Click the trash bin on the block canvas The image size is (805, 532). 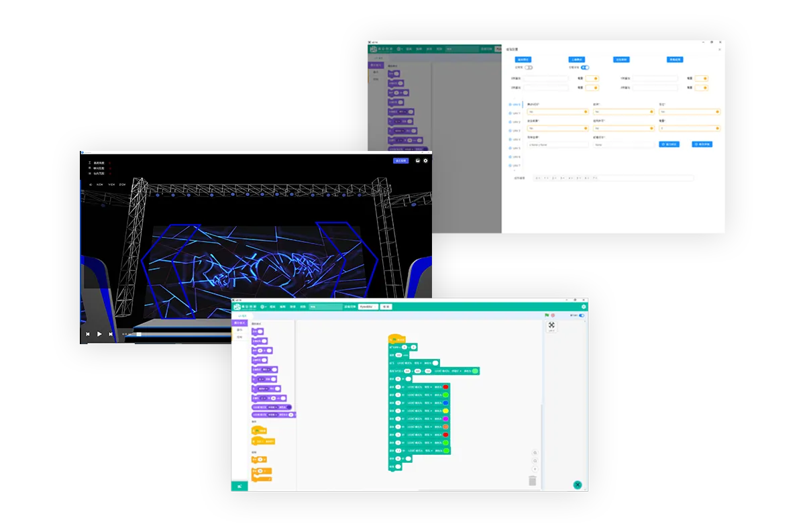tap(532, 480)
